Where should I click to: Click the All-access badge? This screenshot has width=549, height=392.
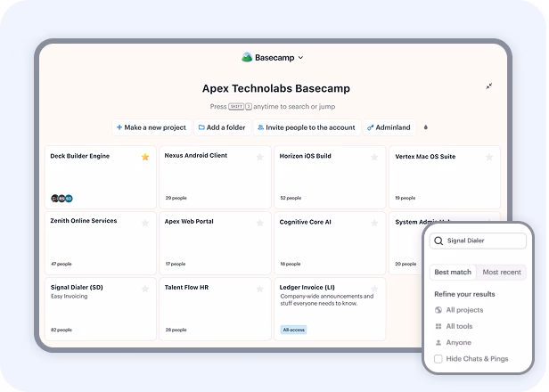[293, 330]
